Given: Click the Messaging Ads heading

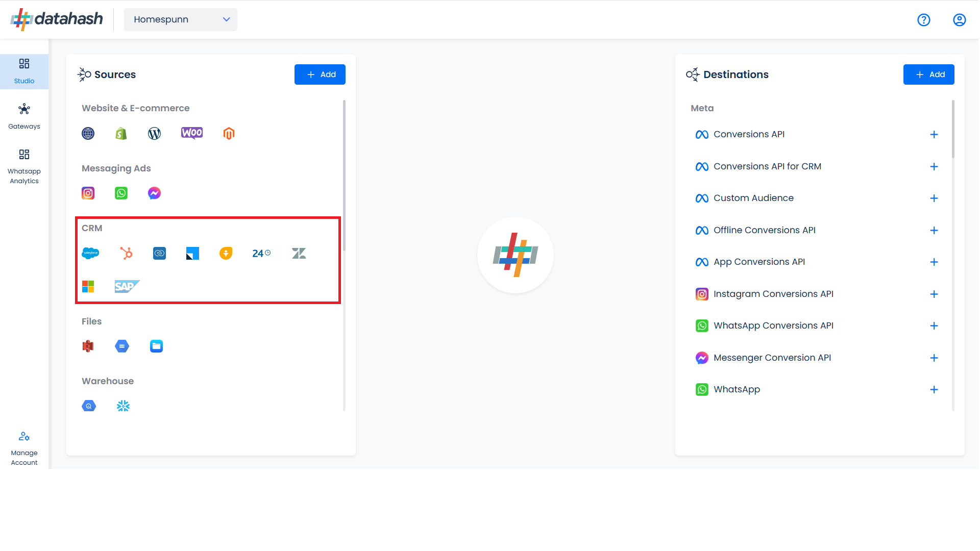Looking at the screenshot, I should coord(116,168).
